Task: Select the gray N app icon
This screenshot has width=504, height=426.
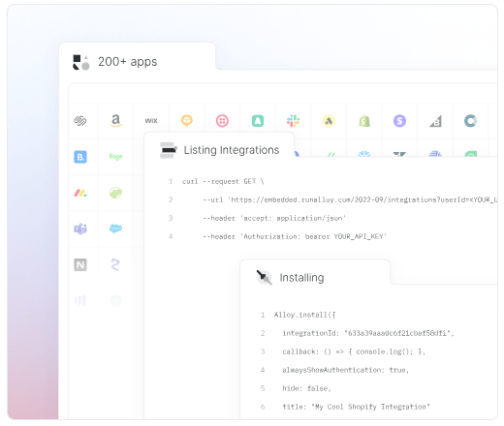Action: pyautogui.click(x=80, y=265)
